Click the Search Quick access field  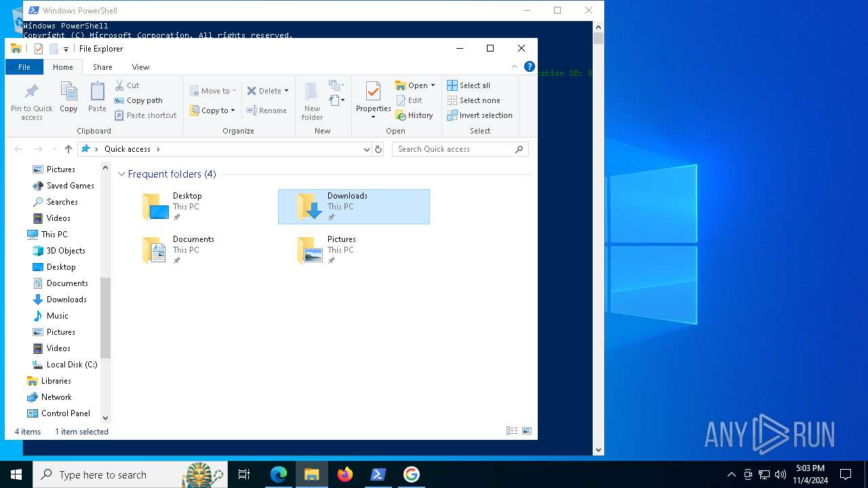coord(460,149)
